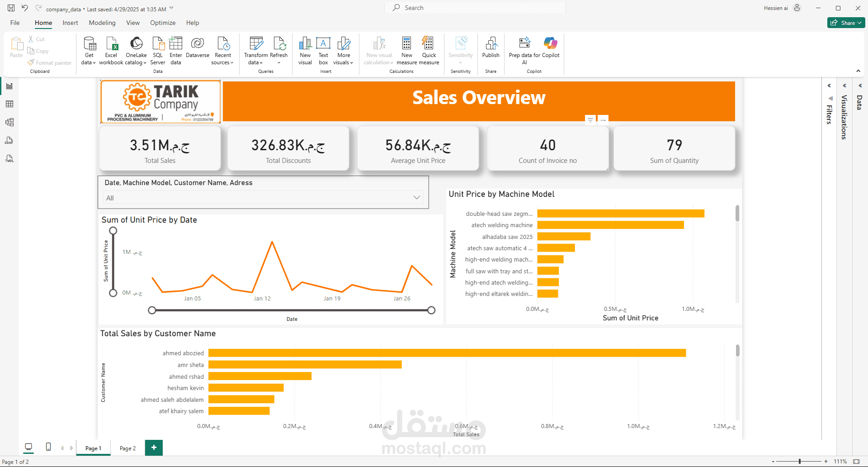Switch to Model view using the sidebar icon

(x=9, y=122)
